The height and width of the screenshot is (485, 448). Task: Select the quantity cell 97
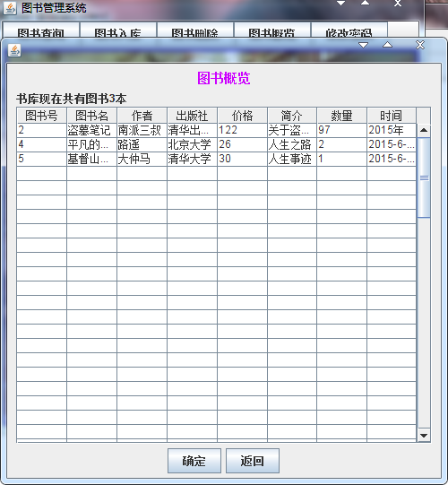pos(341,130)
